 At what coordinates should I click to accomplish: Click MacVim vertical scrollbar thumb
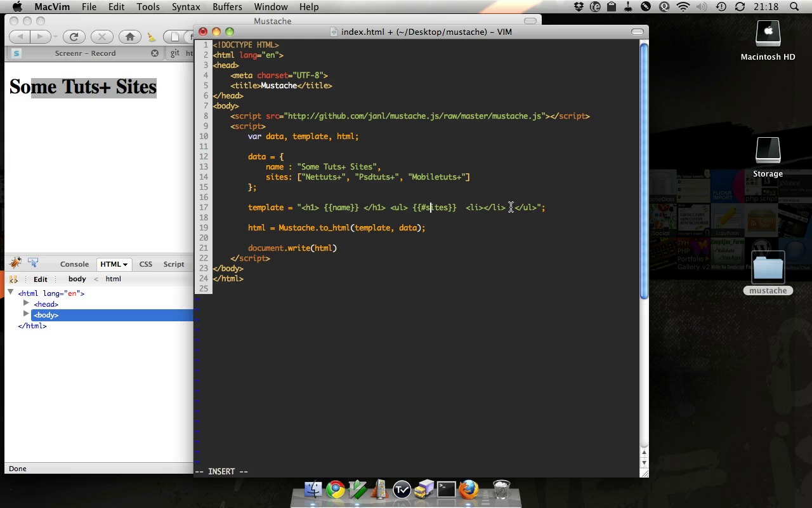[x=644, y=170]
